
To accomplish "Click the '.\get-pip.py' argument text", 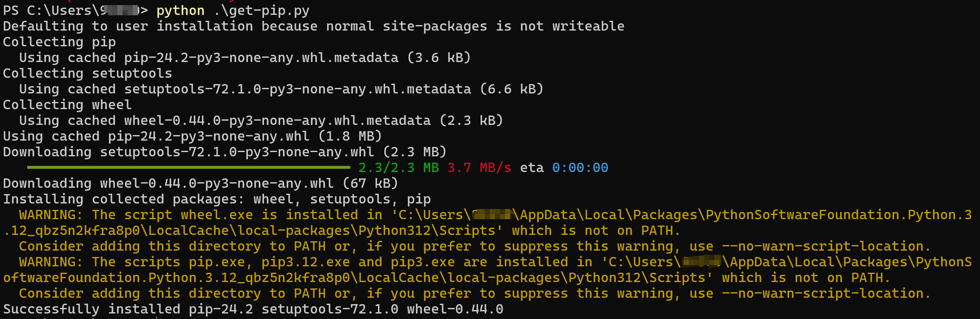I will 261,11.
